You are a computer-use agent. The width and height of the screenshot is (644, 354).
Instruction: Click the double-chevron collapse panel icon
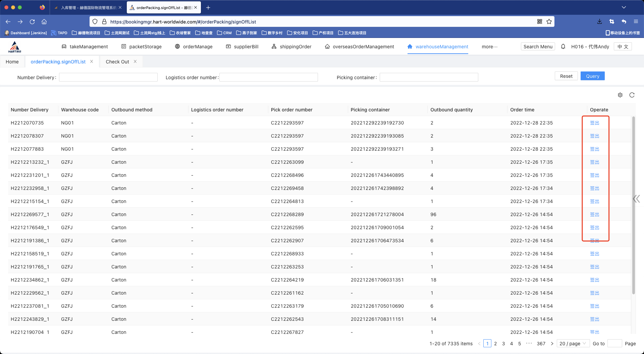pyautogui.click(x=636, y=199)
